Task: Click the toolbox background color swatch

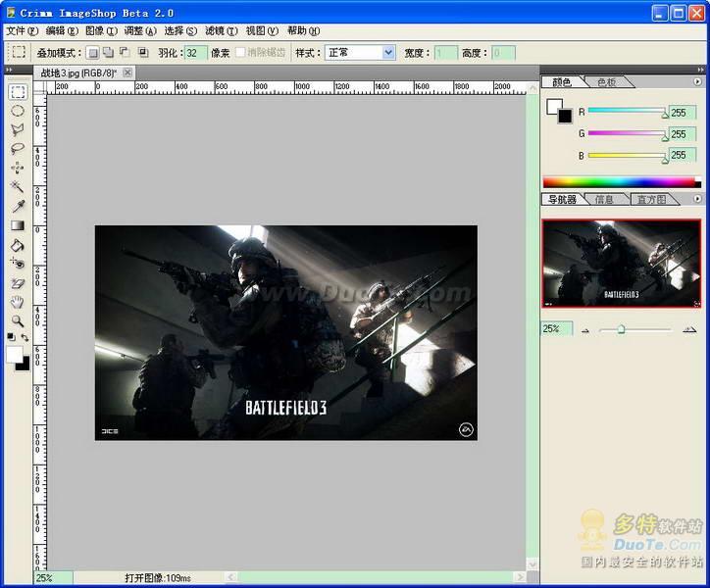Action: point(24,364)
